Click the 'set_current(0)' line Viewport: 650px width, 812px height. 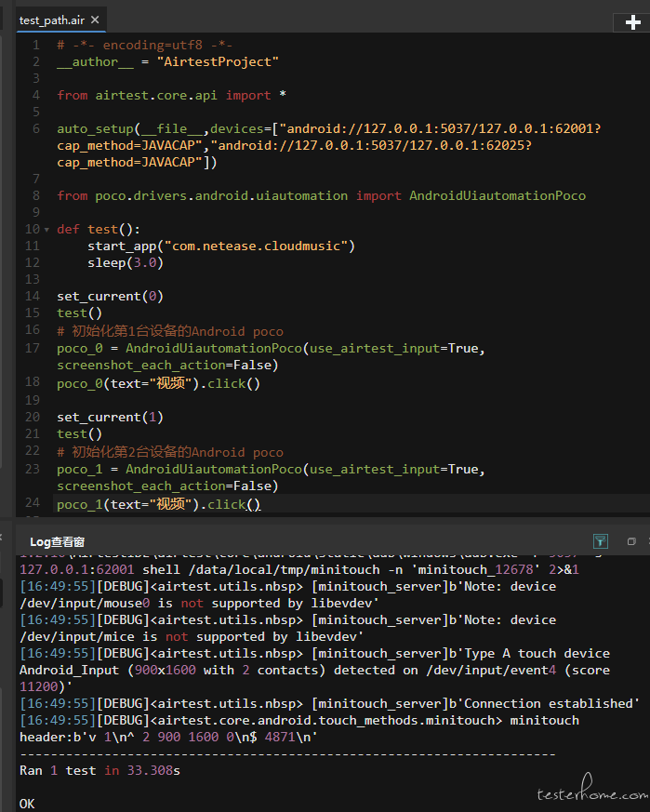[x=111, y=296]
